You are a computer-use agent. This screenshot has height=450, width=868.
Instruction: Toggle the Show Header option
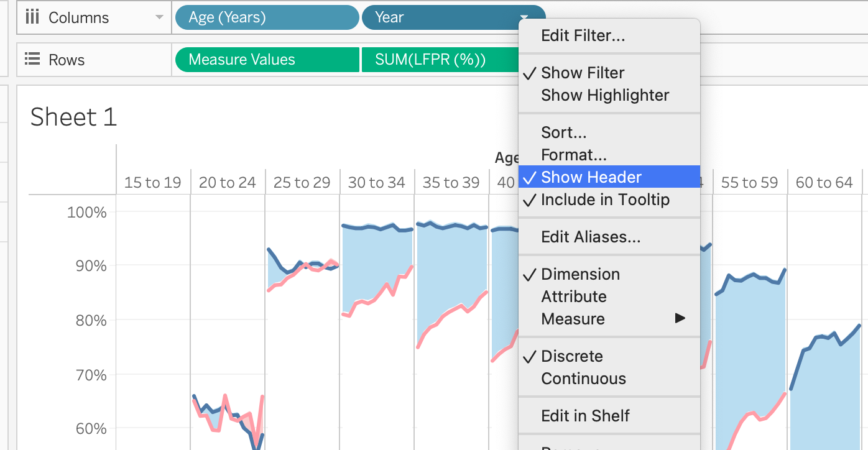(591, 177)
